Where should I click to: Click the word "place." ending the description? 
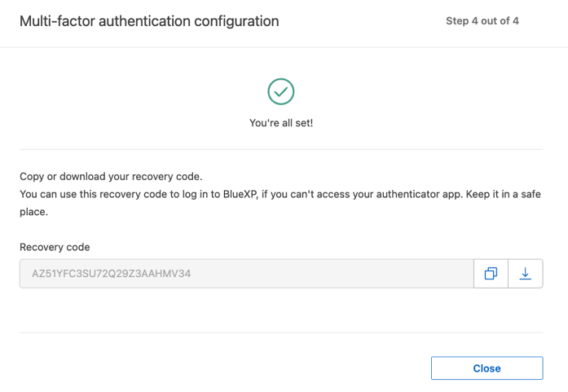pyautogui.click(x=33, y=212)
